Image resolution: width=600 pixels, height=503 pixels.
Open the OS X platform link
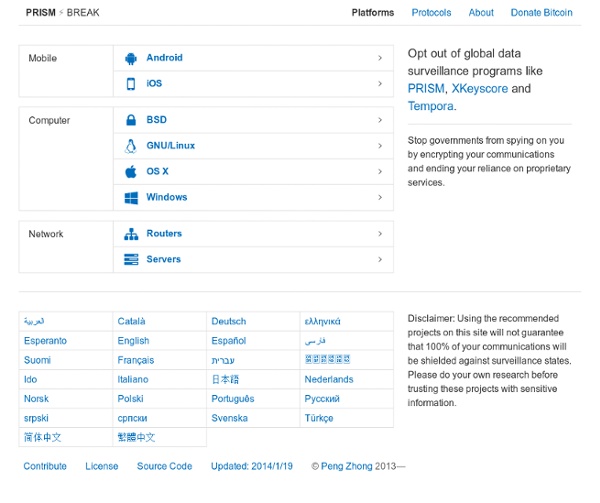pyautogui.click(x=157, y=171)
